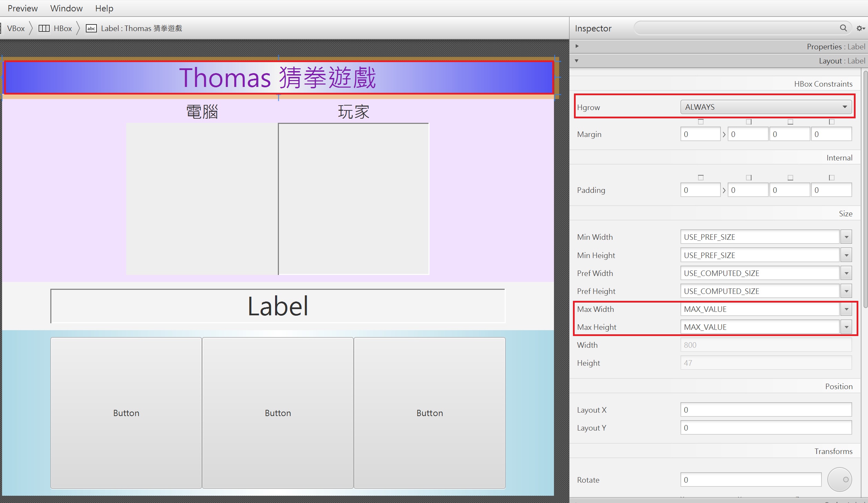
Task: Click the Min Width USE_PREF_SIZE field
Action: pyautogui.click(x=760, y=237)
